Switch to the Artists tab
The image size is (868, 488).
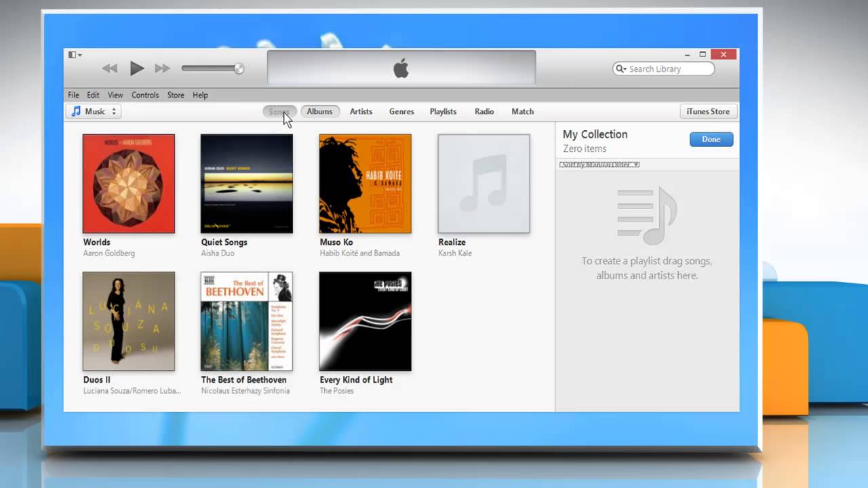[361, 111]
